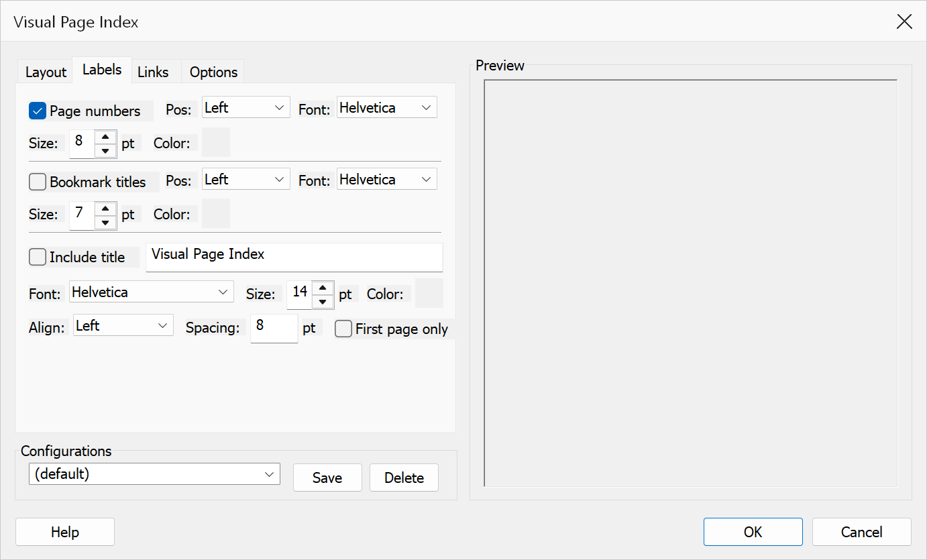Open the Bookmark titles Font dropdown

pyautogui.click(x=386, y=179)
